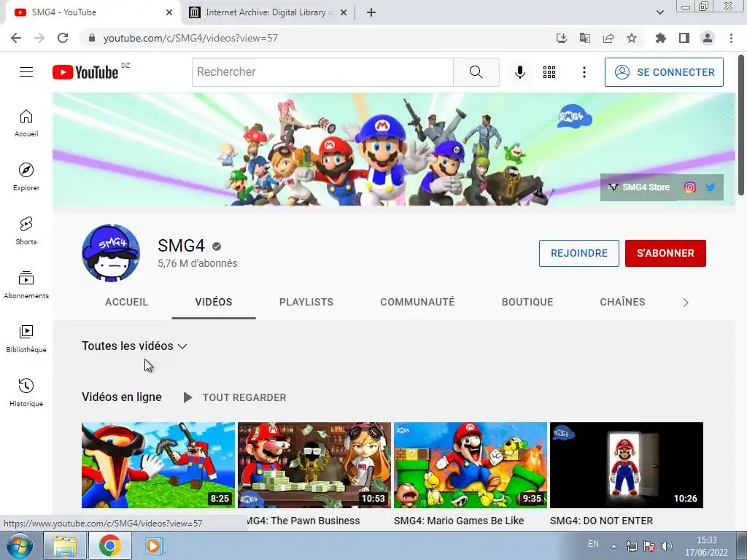This screenshot has width=747, height=560.
Task: Open the YouTube apps grid icon
Action: 549,72
